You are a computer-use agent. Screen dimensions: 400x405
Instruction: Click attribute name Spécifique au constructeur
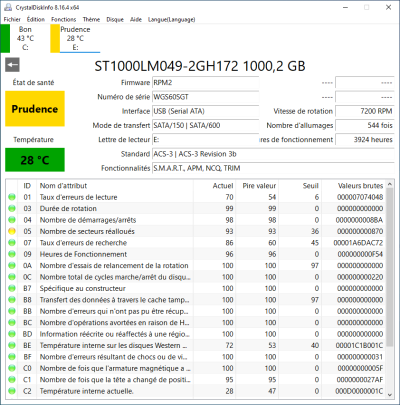point(83,288)
